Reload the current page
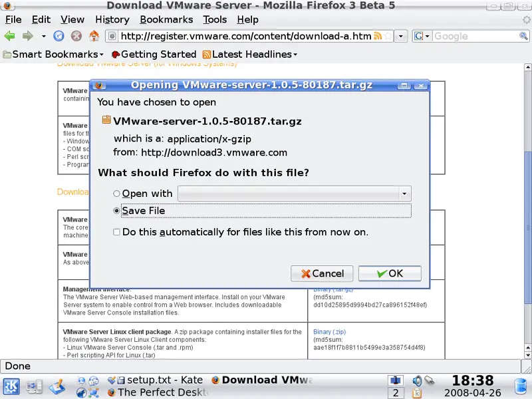The width and height of the screenshot is (532, 399). [x=59, y=36]
